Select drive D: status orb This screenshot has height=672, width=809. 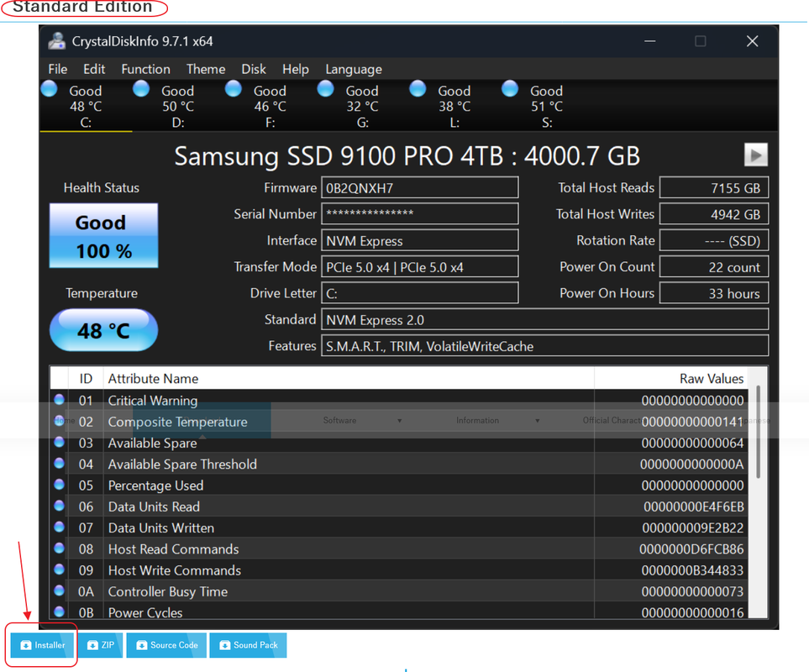141,89
